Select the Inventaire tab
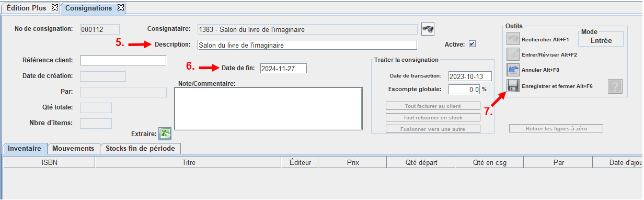Image resolution: width=644 pixels, height=200 pixels. pyautogui.click(x=25, y=149)
